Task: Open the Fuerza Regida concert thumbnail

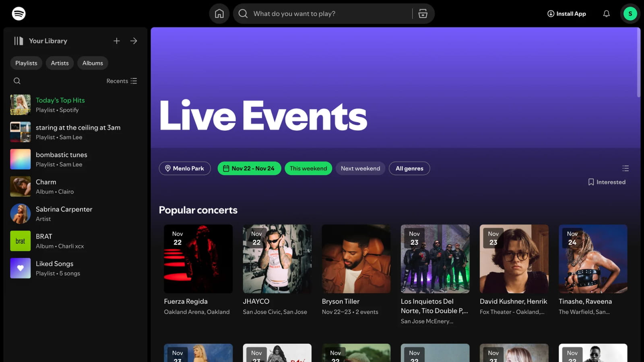Action: [x=198, y=259]
